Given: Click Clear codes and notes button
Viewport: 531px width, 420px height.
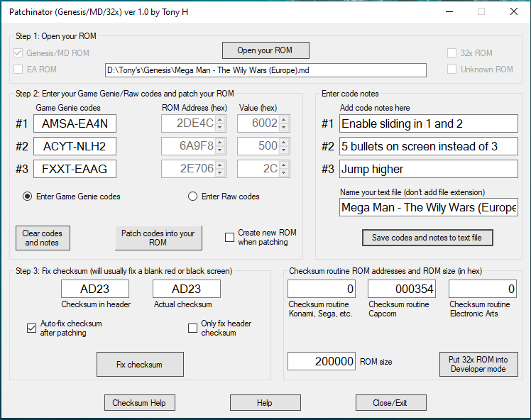Looking at the screenshot, I should (x=43, y=238).
